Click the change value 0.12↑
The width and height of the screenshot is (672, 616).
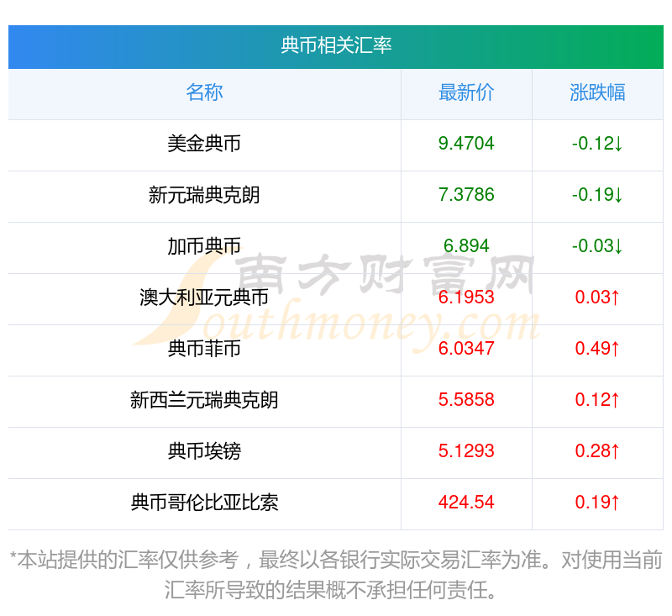[597, 400]
